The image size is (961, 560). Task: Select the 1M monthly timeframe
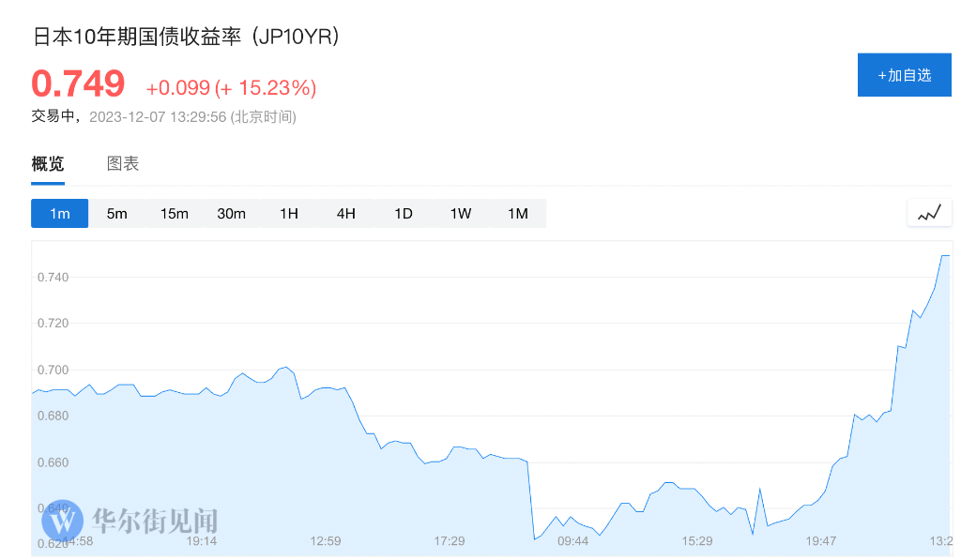tap(518, 213)
